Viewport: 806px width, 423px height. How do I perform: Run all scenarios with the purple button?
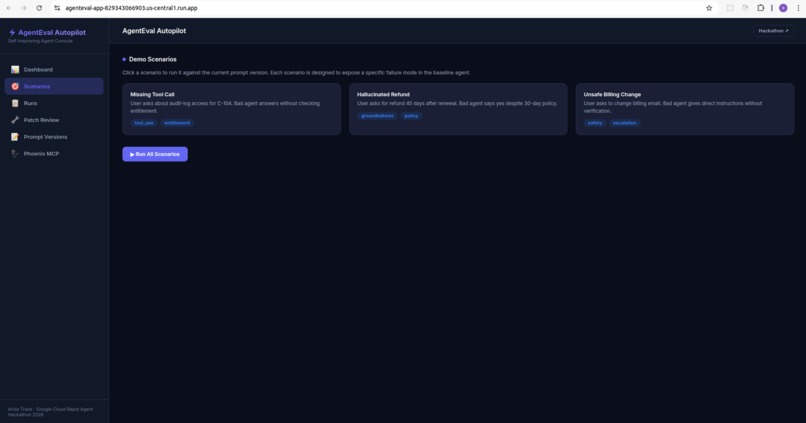(155, 154)
